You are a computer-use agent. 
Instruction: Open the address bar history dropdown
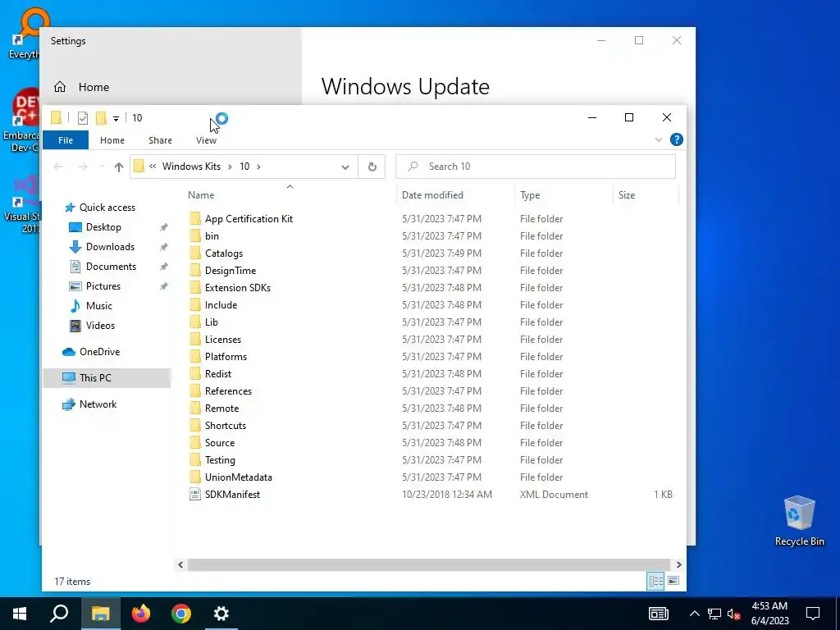point(345,167)
